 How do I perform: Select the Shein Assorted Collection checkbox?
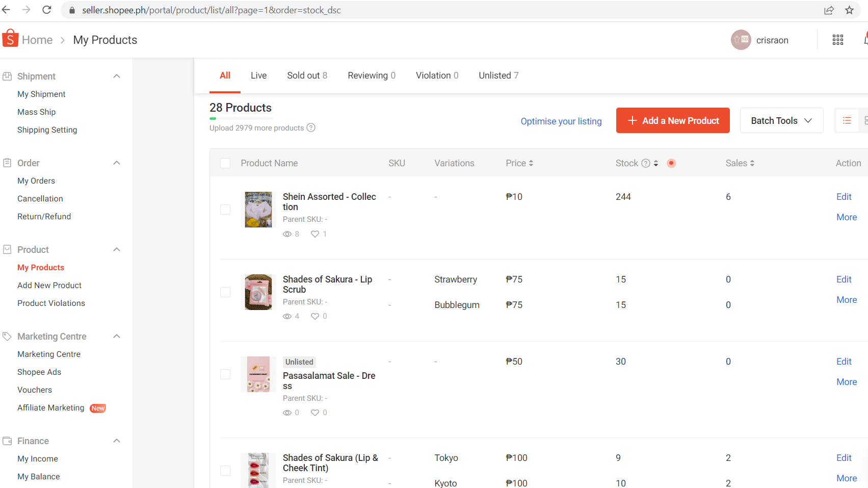pyautogui.click(x=225, y=210)
